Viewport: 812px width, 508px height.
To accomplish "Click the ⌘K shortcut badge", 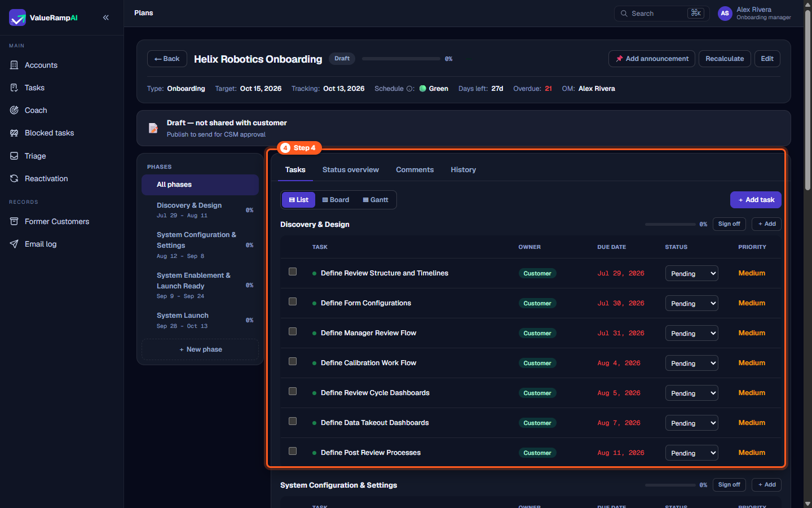I will 696,13.
